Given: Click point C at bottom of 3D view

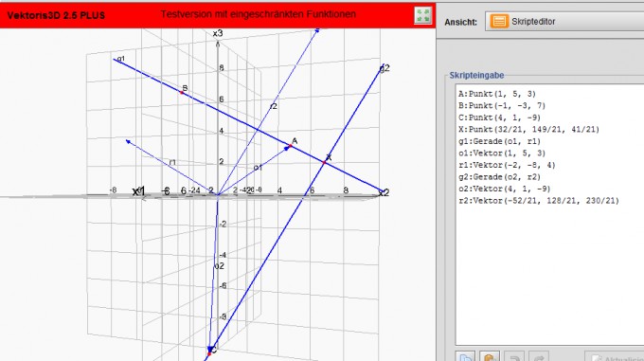Looking at the screenshot, I should click(x=209, y=353).
